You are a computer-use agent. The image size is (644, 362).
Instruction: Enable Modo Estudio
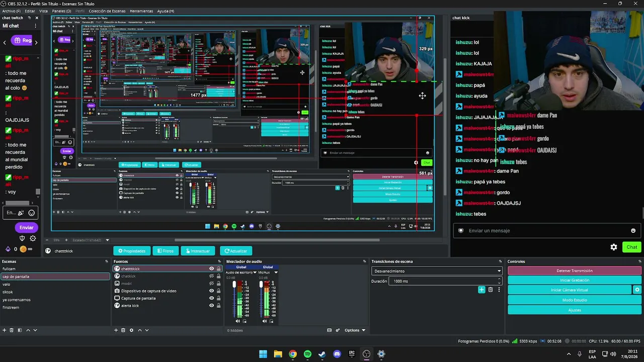(x=575, y=300)
